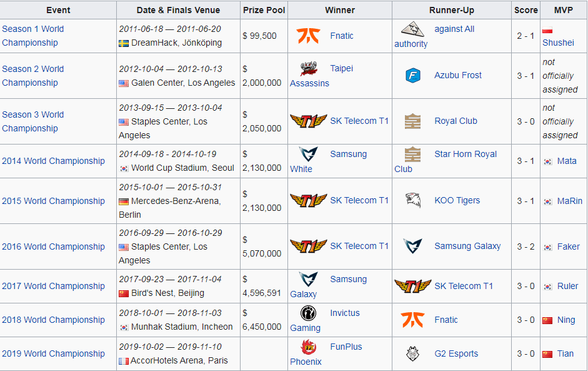This screenshot has width=588, height=371.
Task: Open the Samsung Galaxy runner-up link
Action: [467, 246]
